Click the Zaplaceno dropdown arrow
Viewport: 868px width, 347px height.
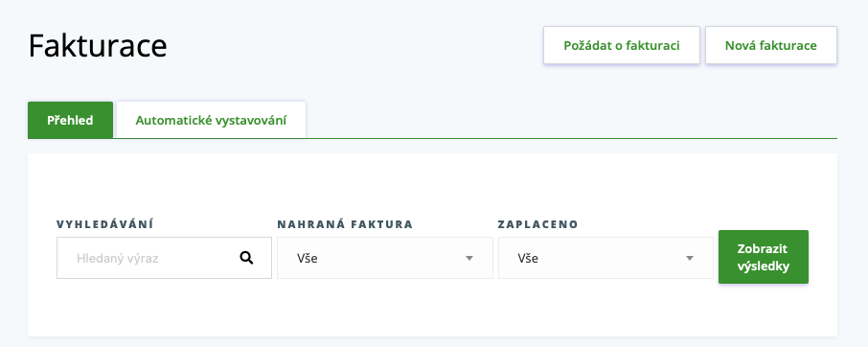click(x=689, y=258)
